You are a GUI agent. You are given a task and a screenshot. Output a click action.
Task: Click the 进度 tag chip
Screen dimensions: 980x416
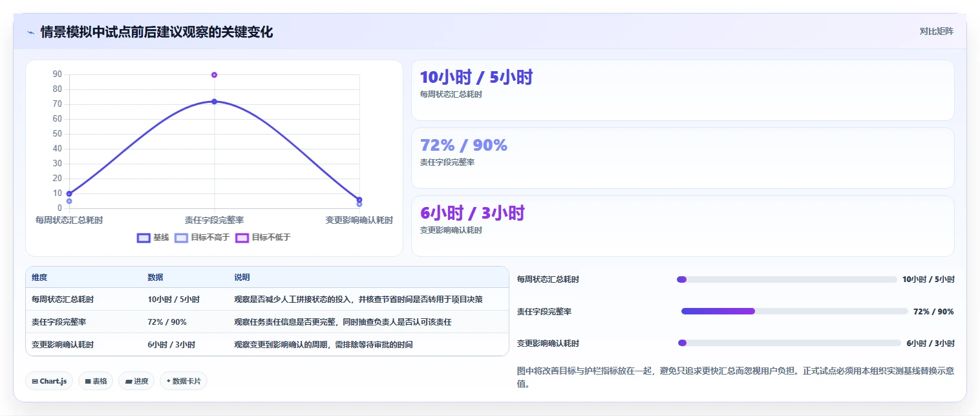click(x=136, y=381)
